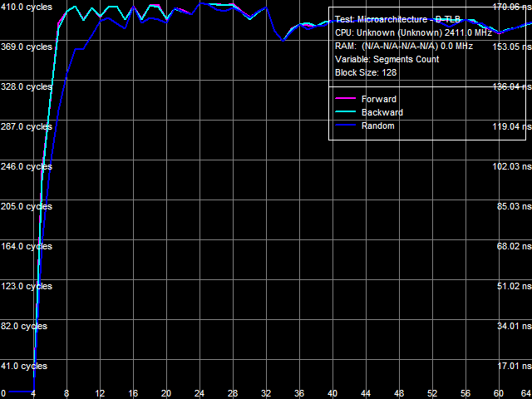Click the Test: Microarchitecture D-TLB title line
Image resolution: width=532 pixels, height=399 pixels.
397,19
